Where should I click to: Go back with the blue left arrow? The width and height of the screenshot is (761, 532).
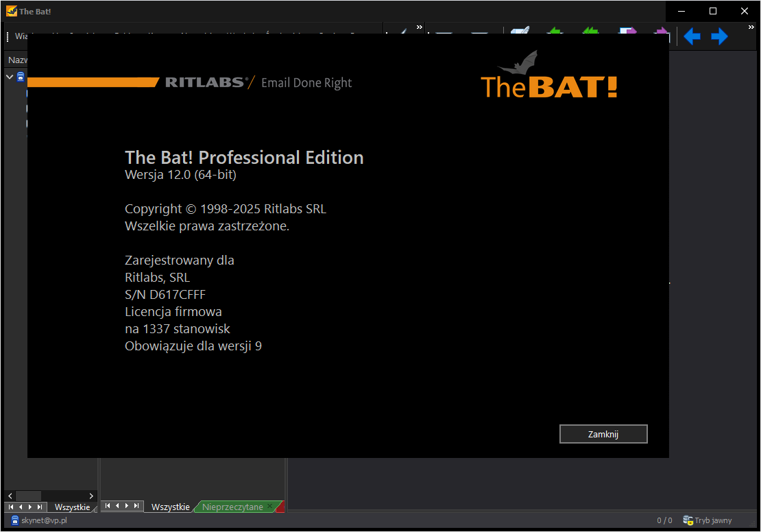coord(692,36)
